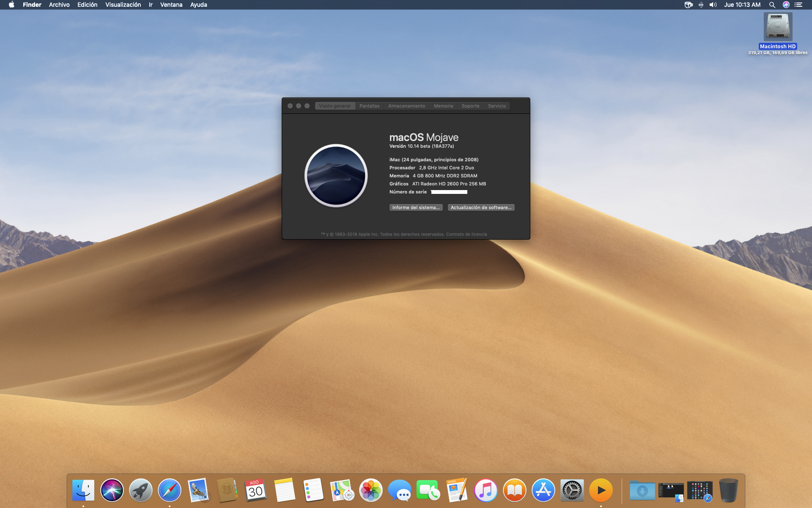
Task: Open App Store in Dock
Action: click(543, 490)
